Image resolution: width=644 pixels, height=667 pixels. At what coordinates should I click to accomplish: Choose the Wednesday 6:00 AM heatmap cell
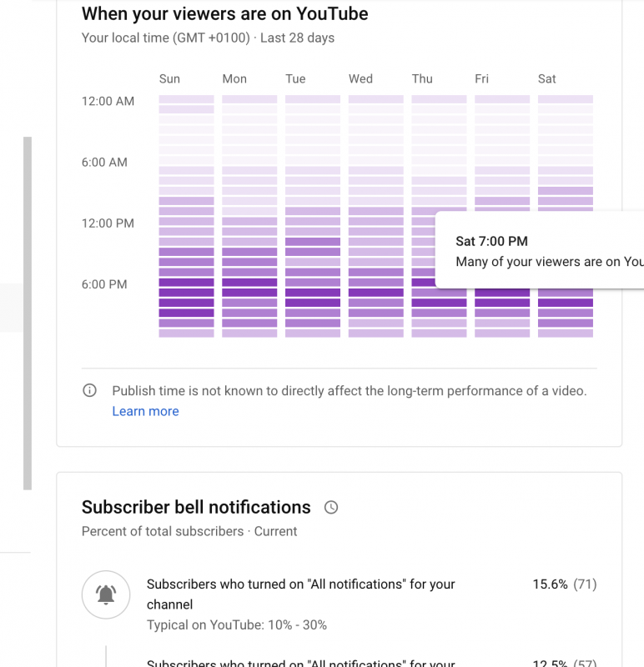[376, 160]
